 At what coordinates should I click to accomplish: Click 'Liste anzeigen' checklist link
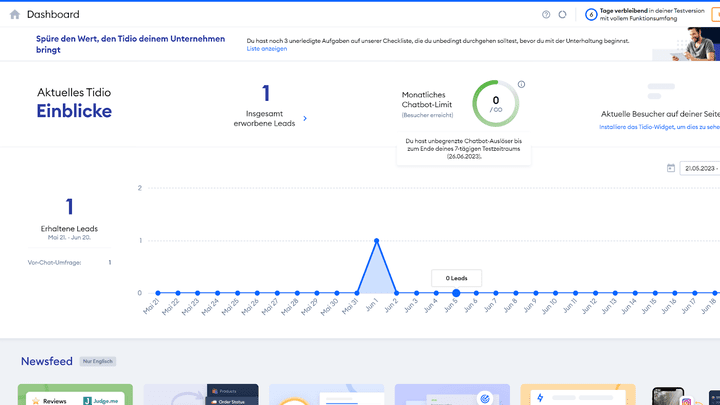[x=267, y=48]
